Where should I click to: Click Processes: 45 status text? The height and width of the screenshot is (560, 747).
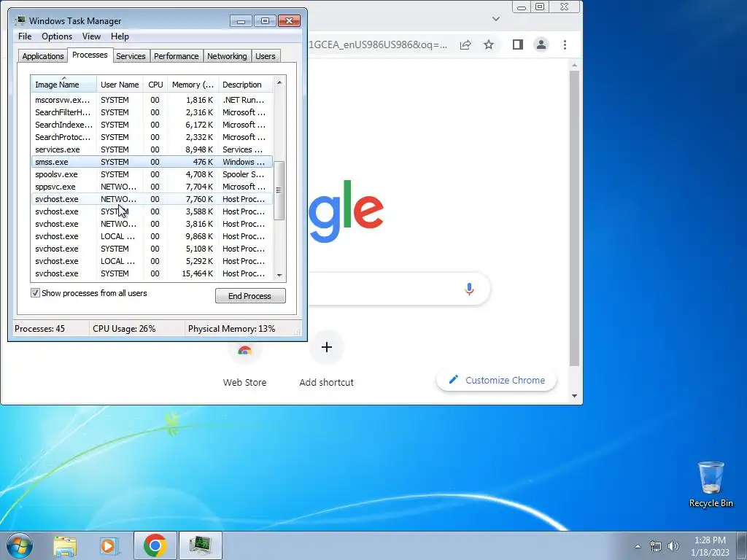point(39,329)
